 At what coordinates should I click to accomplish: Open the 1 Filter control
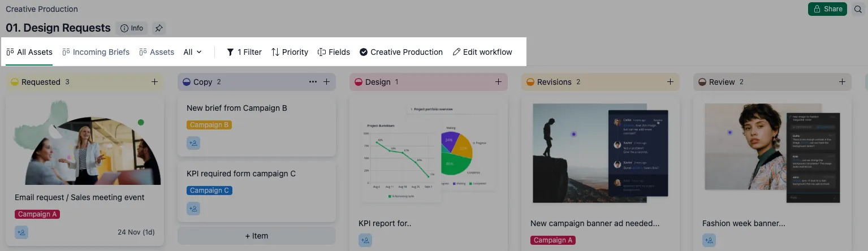(x=244, y=52)
